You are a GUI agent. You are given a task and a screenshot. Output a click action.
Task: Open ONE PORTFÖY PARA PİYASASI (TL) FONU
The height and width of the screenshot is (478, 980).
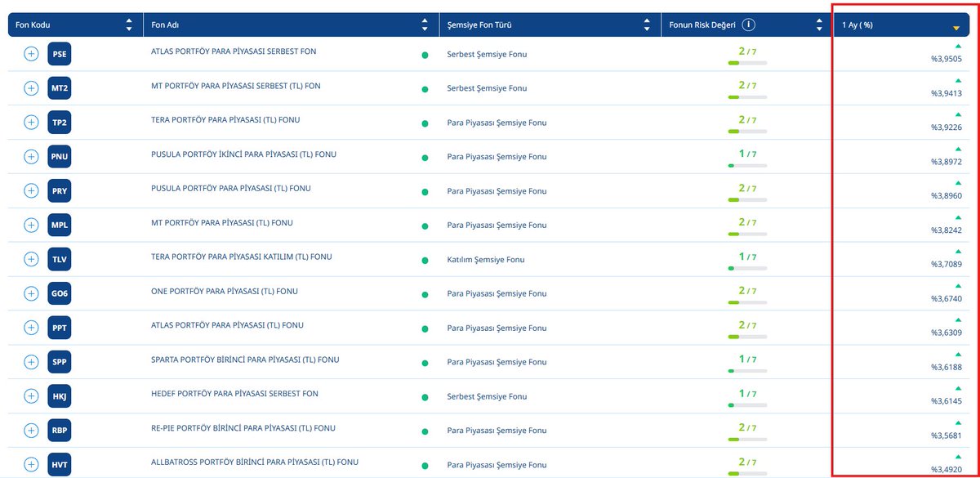225,291
